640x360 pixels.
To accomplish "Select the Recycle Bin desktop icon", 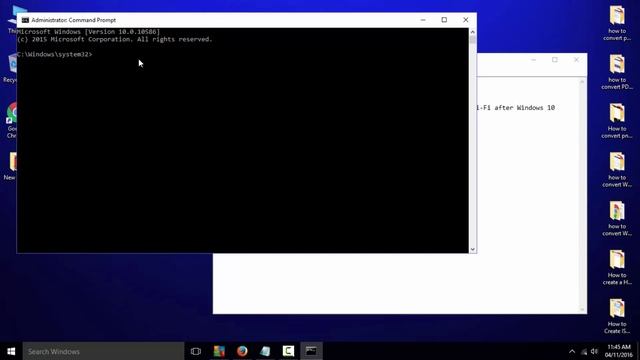I will (x=11, y=69).
